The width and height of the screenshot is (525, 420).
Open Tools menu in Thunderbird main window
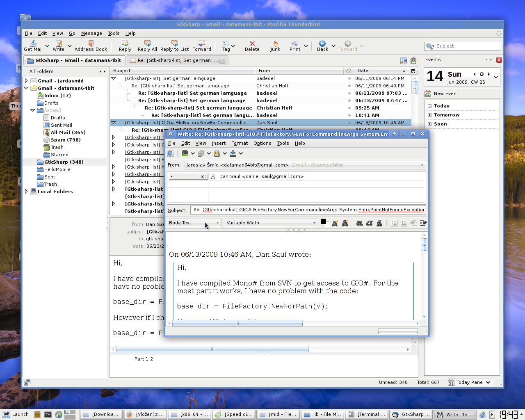pyautogui.click(x=114, y=33)
